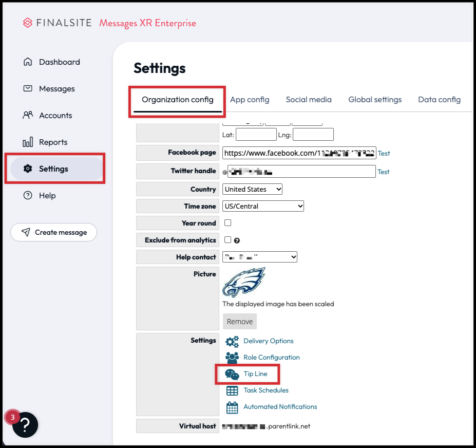Click the Help question circle icon
The width and height of the screenshot is (476, 448).
(28, 195)
